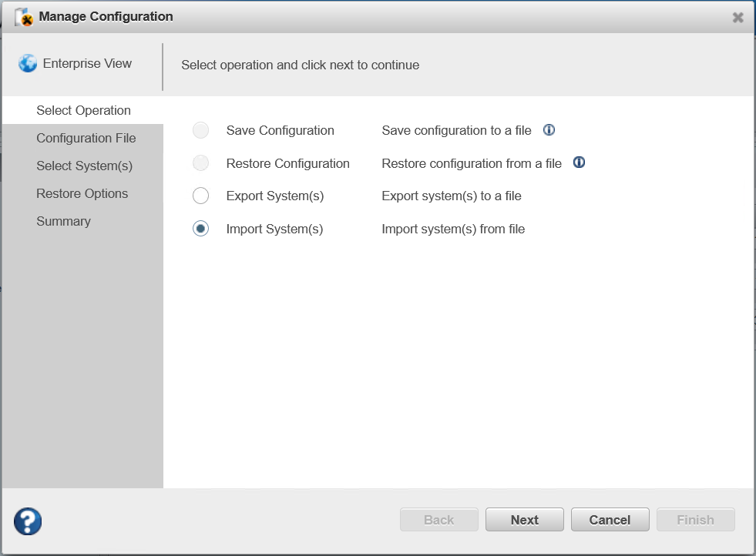Choose the Save Configuration radio option
The image size is (756, 556).
[200, 130]
